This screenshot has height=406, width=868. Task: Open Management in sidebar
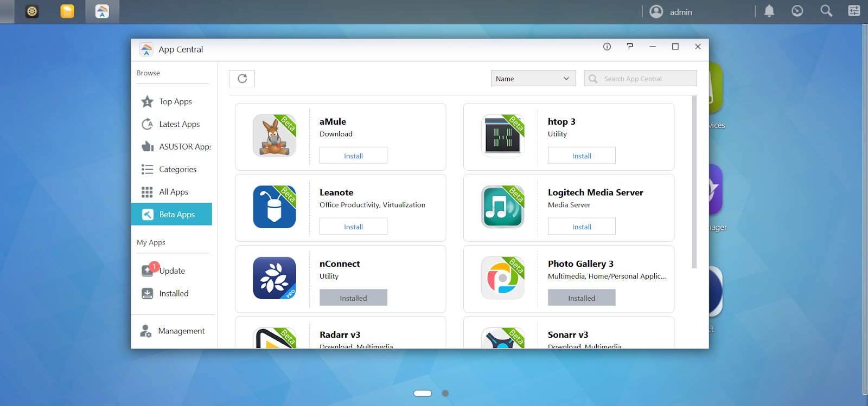pyautogui.click(x=173, y=331)
